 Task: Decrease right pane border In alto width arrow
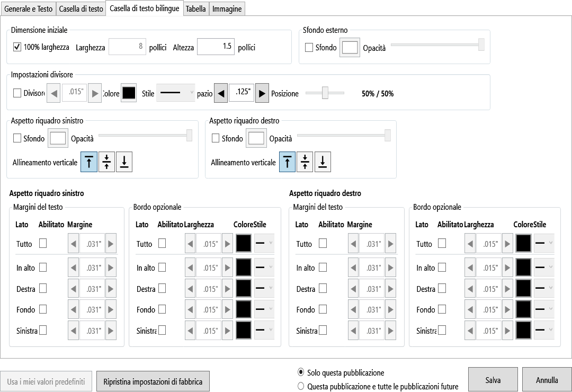(470, 268)
